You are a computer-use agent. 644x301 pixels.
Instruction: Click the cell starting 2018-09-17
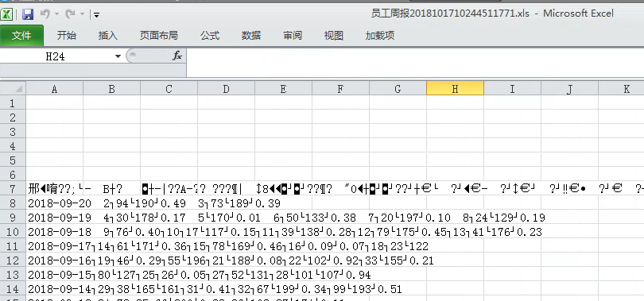point(55,246)
